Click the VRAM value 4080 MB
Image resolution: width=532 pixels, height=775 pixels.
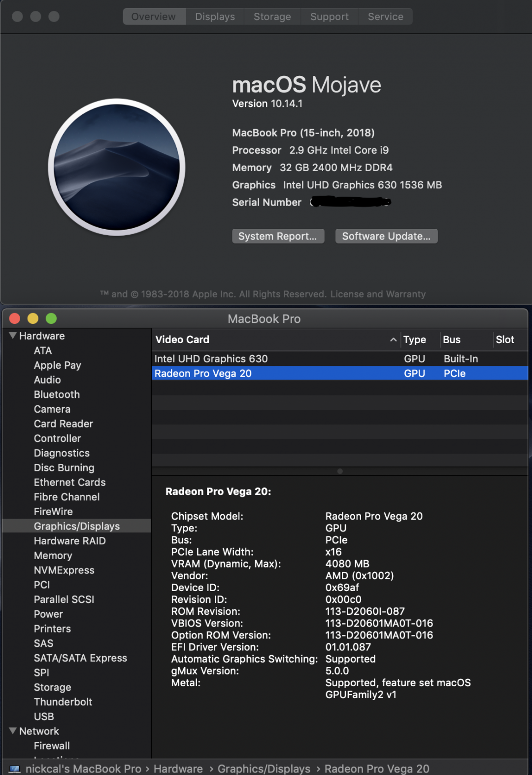tap(347, 564)
